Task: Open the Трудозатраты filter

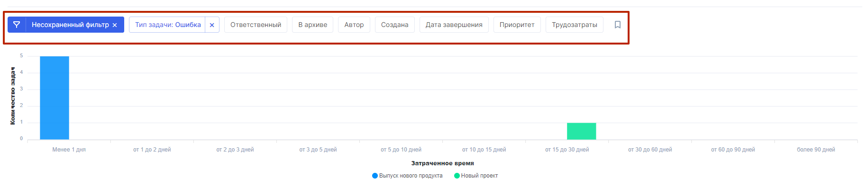Action: (x=575, y=25)
